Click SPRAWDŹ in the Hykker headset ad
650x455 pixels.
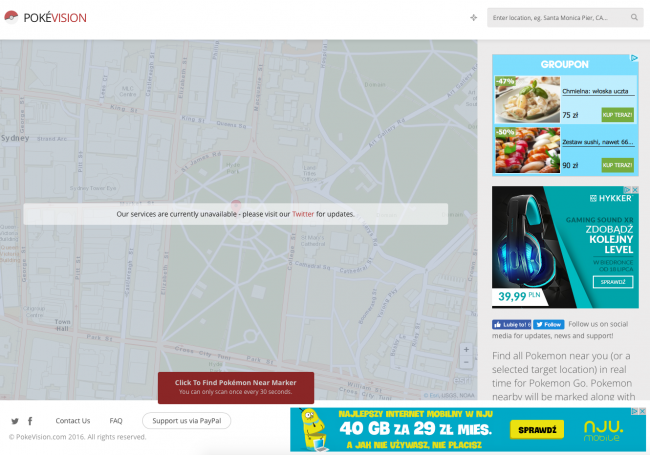613,282
